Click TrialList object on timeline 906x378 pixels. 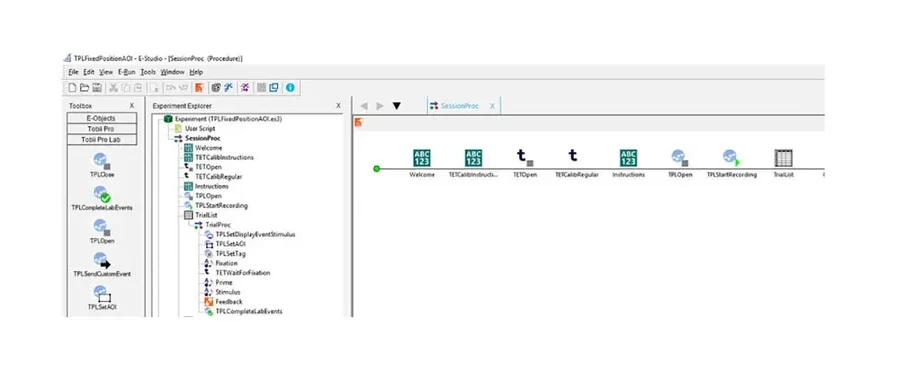(x=783, y=163)
